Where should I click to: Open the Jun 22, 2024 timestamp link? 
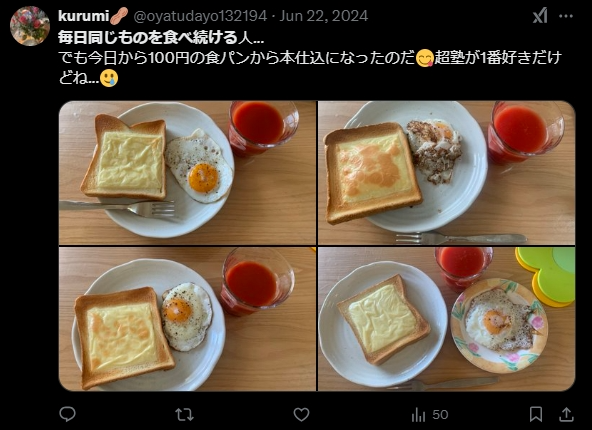point(324,16)
